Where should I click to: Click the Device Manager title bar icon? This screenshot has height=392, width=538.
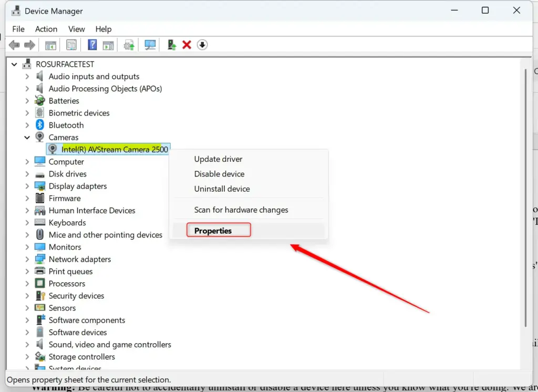pyautogui.click(x=16, y=11)
